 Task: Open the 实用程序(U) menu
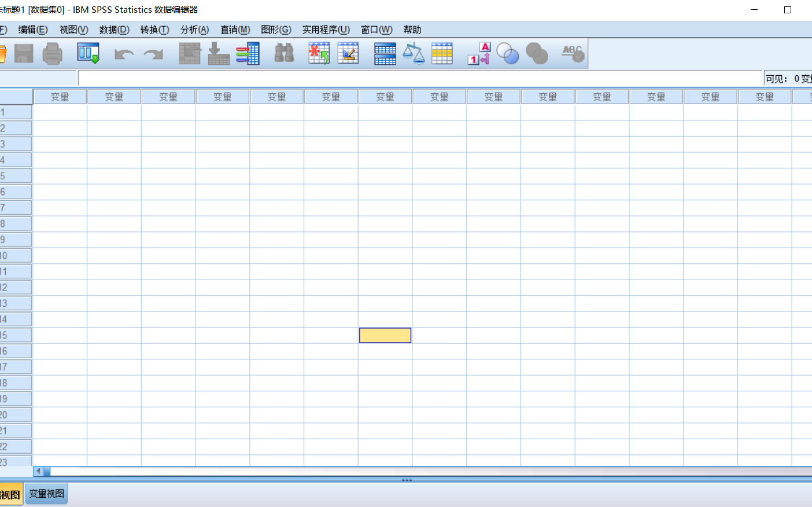(x=326, y=30)
